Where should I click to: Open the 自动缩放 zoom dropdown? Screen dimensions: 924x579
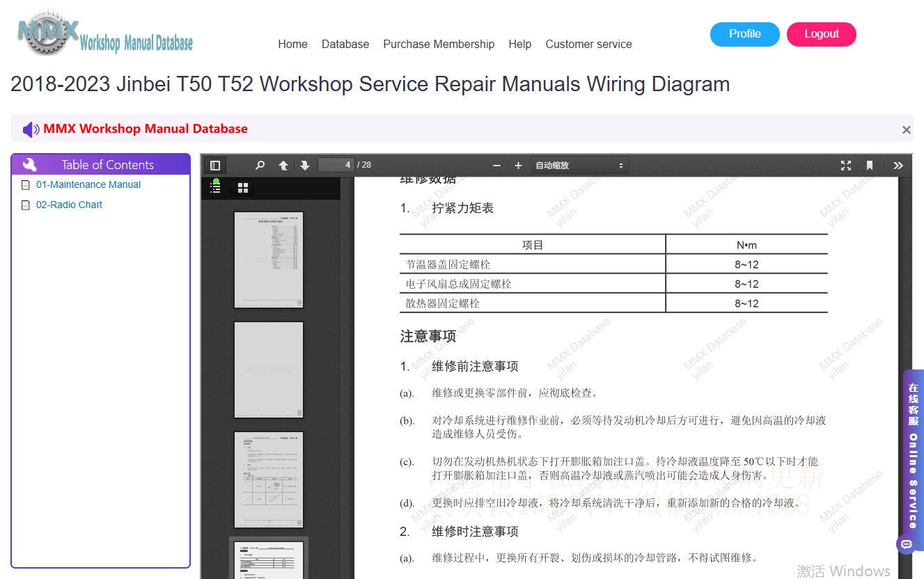[580, 166]
